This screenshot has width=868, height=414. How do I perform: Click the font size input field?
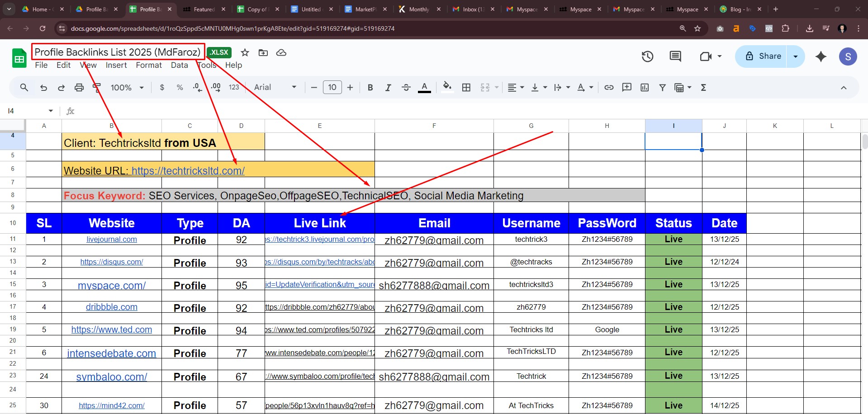tap(332, 88)
